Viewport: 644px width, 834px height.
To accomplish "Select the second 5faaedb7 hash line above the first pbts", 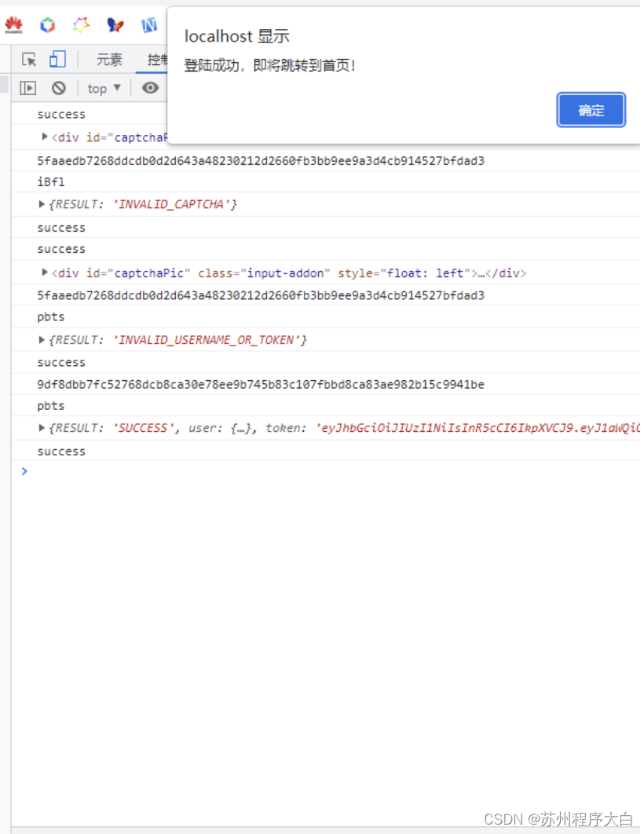I will (x=261, y=296).
